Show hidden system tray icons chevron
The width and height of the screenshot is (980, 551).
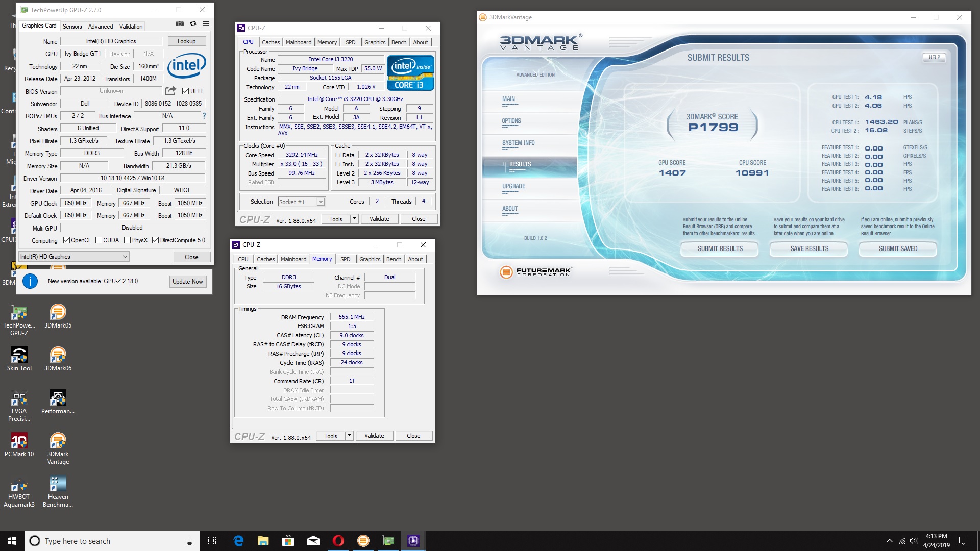890,541
